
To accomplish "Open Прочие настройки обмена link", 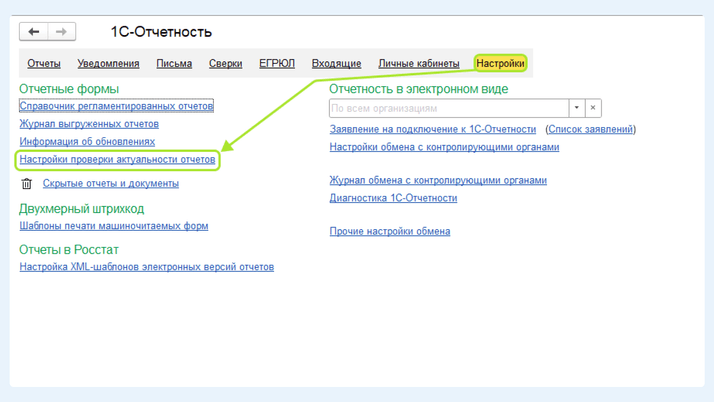I will tap(390, 231).
